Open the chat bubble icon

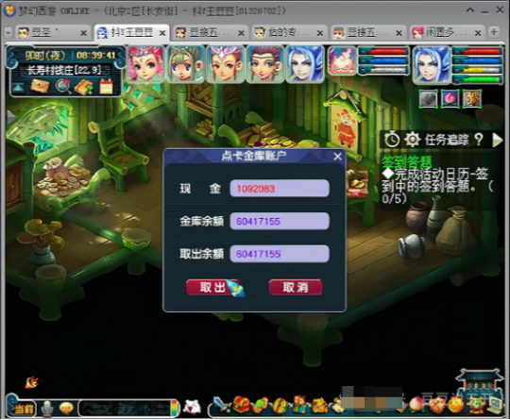pyautogui.click(x=66, y=409)
